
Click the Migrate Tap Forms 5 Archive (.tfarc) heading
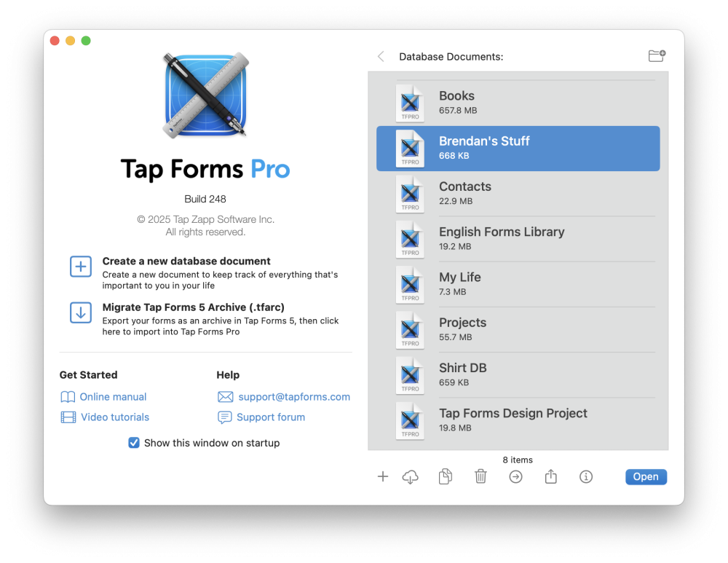pyautogui.click(x=193, y=307)
